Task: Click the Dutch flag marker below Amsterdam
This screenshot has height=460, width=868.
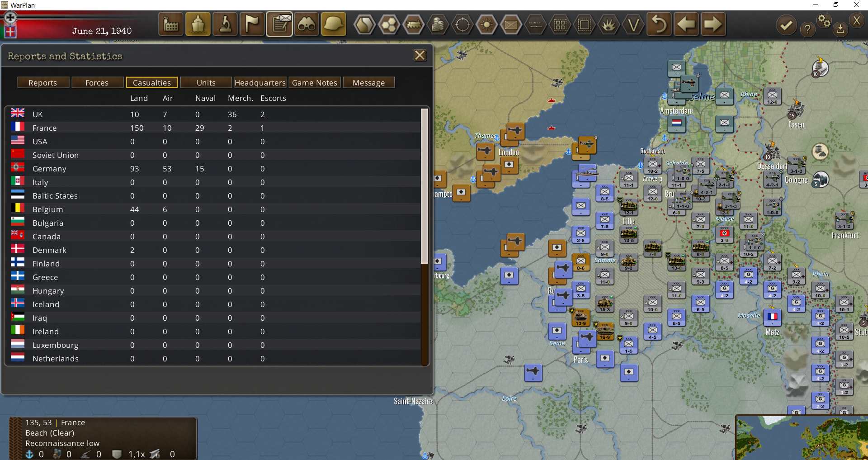Action: [x=677, y=123]
